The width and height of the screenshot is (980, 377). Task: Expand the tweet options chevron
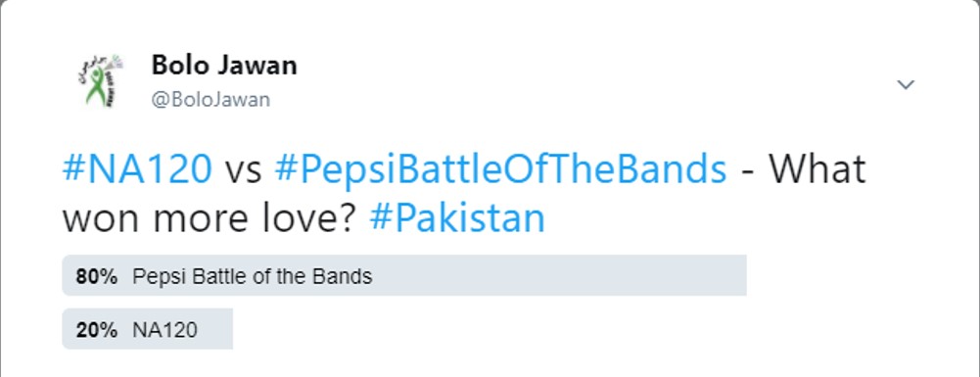click(x=906, y=84)
